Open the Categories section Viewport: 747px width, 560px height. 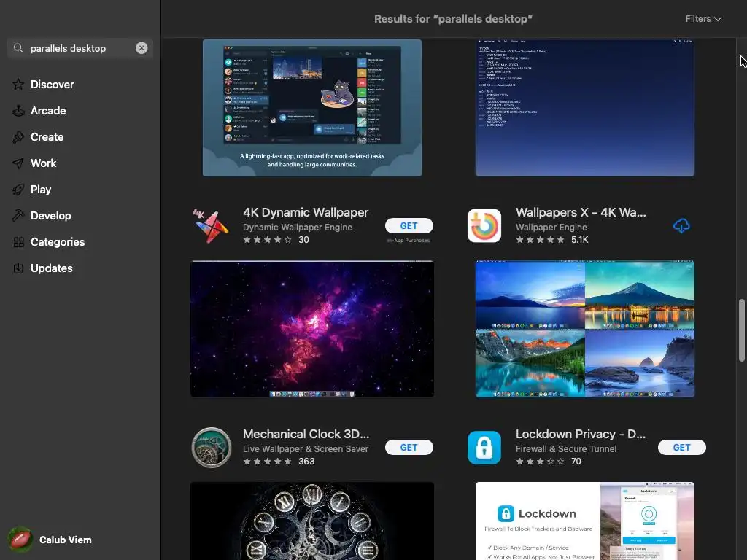pyautogui.click(x=57, y=242)
